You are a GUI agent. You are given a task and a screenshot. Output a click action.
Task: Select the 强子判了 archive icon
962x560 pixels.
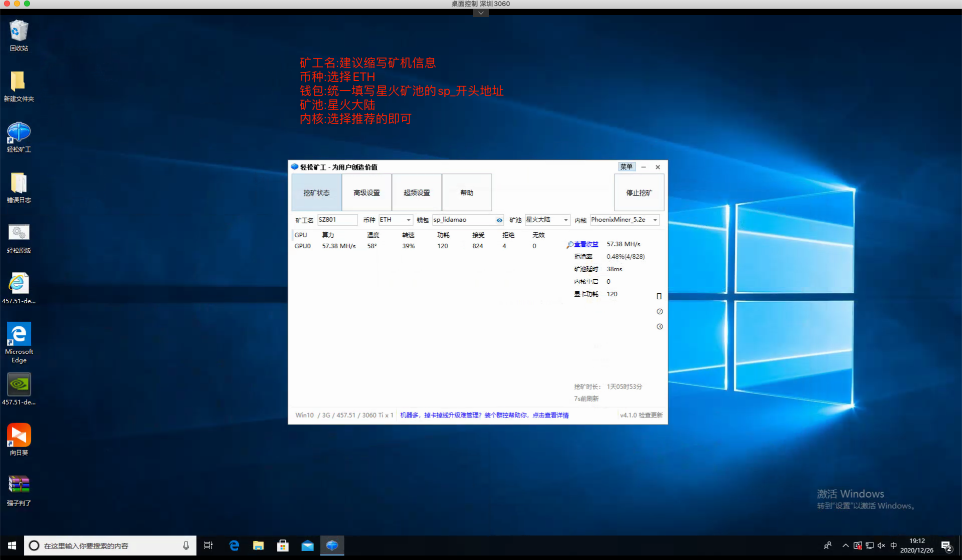[x=18, y=490]
